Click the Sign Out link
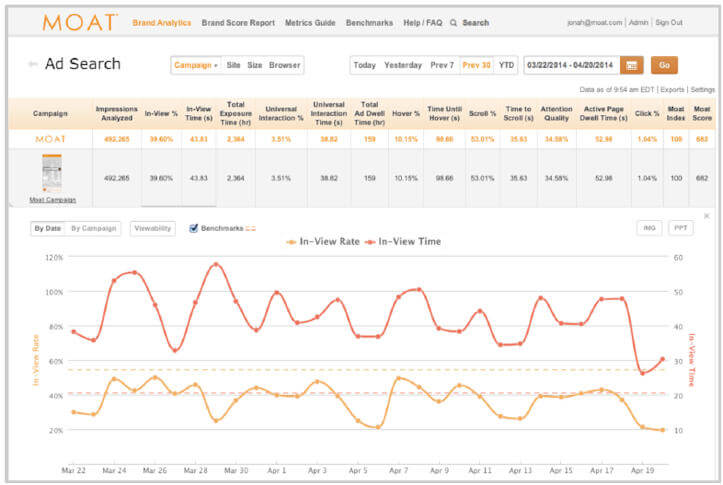The width and height of the screenshot is (723, 485). point(669,22)
